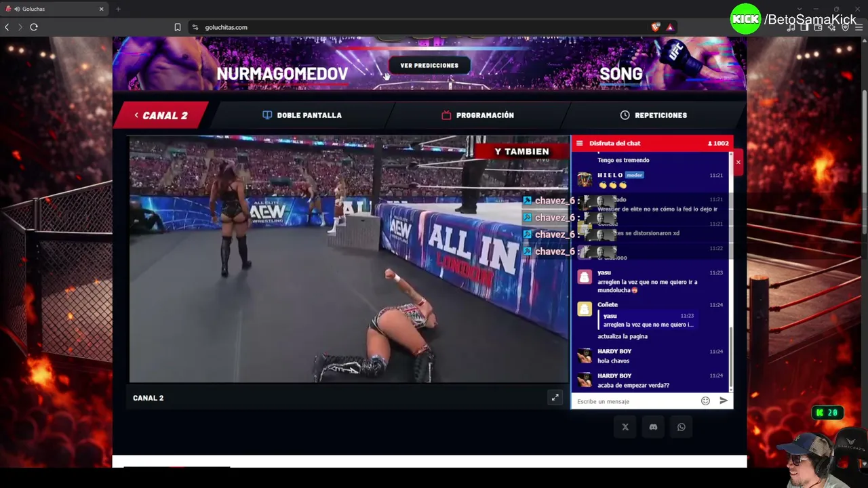
Task: Select the Goluchas browser tab
Action: tap(54, 9)
